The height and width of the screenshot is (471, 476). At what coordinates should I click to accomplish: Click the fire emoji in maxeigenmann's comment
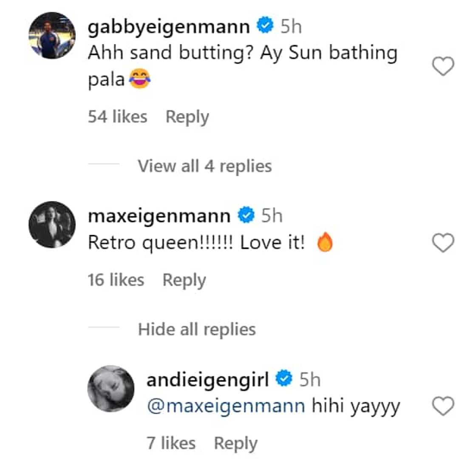tap(325, 242)
